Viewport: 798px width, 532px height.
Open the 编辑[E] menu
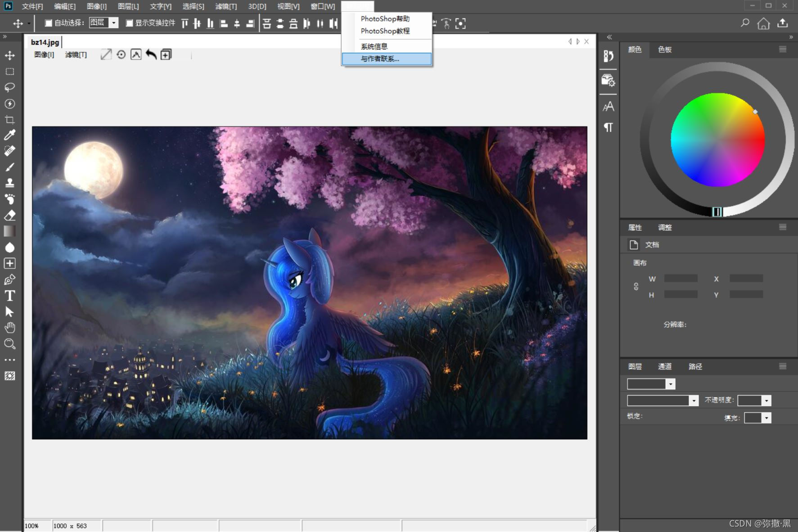click(x=65, y=6)
